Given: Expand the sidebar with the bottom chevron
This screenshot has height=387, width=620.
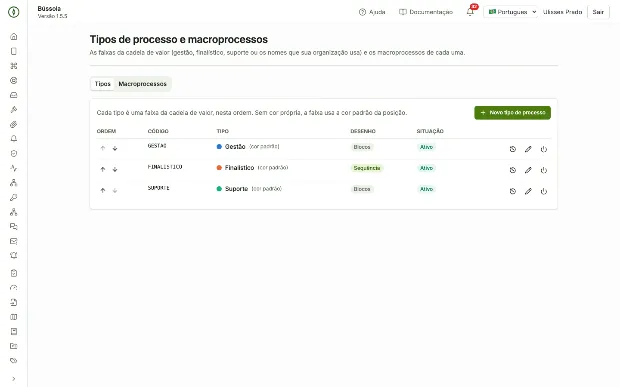Looking at the screenshot, I should pos(13,379).
